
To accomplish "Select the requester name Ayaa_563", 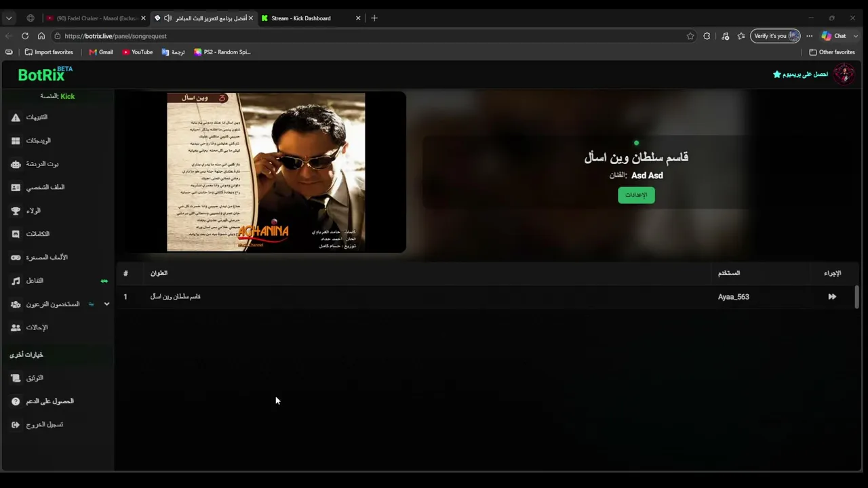I will point(734,297).
